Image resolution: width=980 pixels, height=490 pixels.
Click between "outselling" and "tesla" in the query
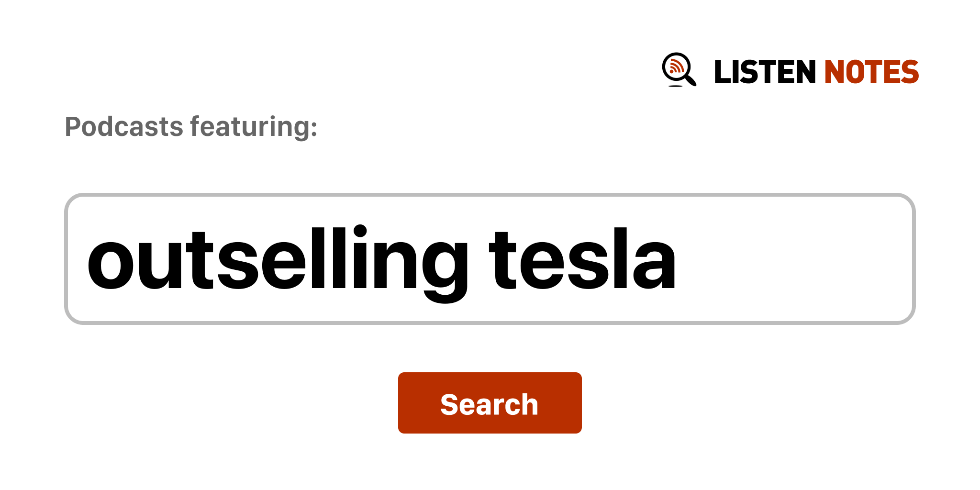[x=478, y=259]
